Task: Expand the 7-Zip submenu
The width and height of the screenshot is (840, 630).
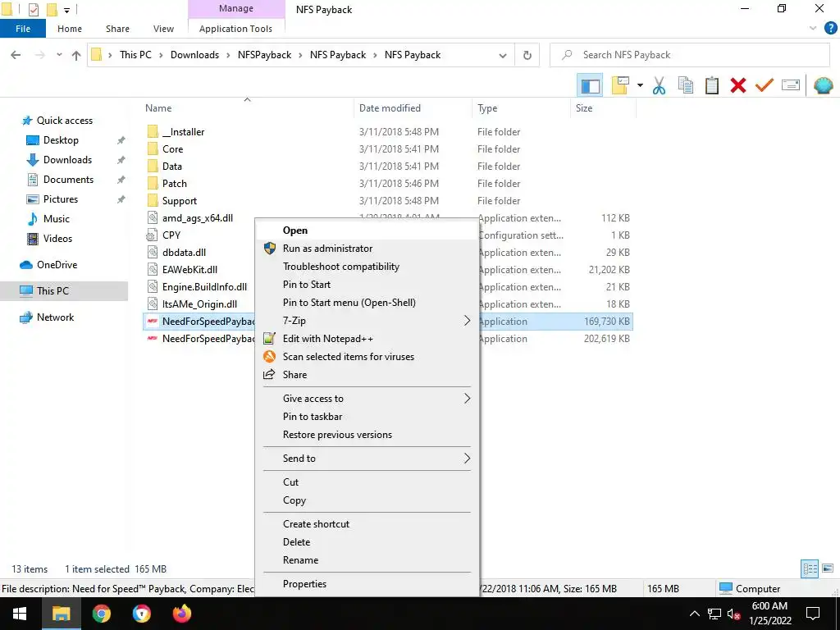Action: 367,321
